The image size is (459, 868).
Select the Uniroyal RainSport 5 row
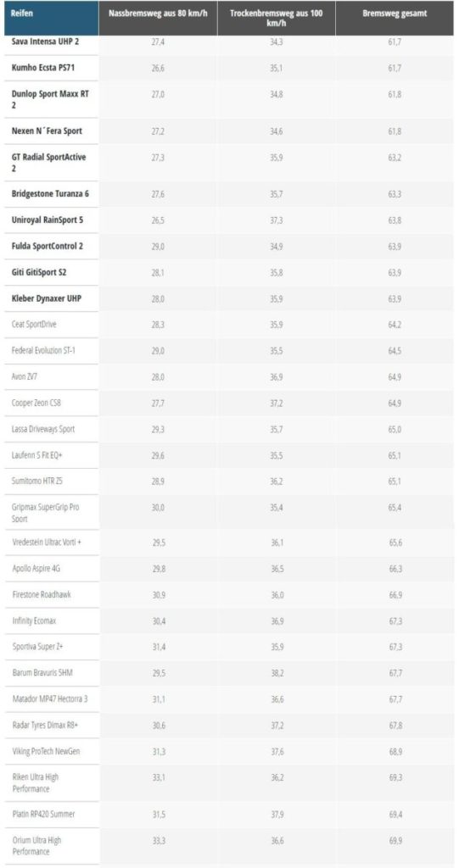coord(229,220)
